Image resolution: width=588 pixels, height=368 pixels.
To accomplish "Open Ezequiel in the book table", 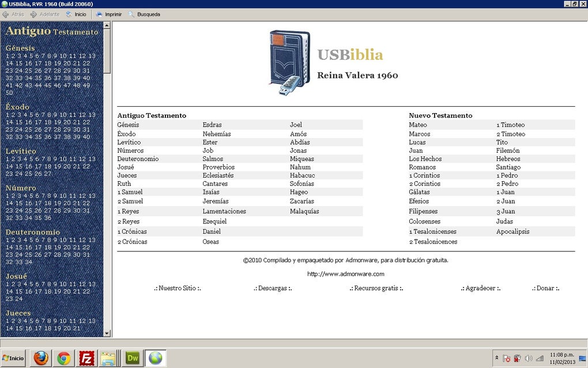I will [214, 221].
